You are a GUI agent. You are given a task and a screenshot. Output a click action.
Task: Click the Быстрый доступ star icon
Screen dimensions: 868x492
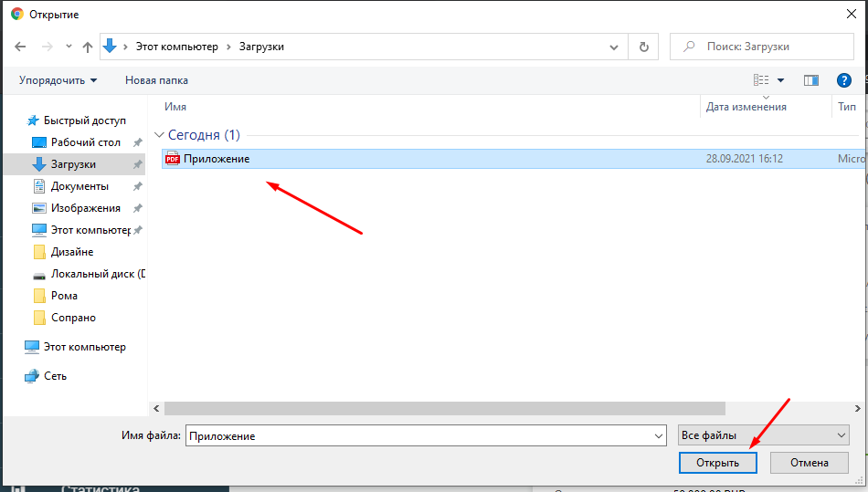[x=33, y=120]
